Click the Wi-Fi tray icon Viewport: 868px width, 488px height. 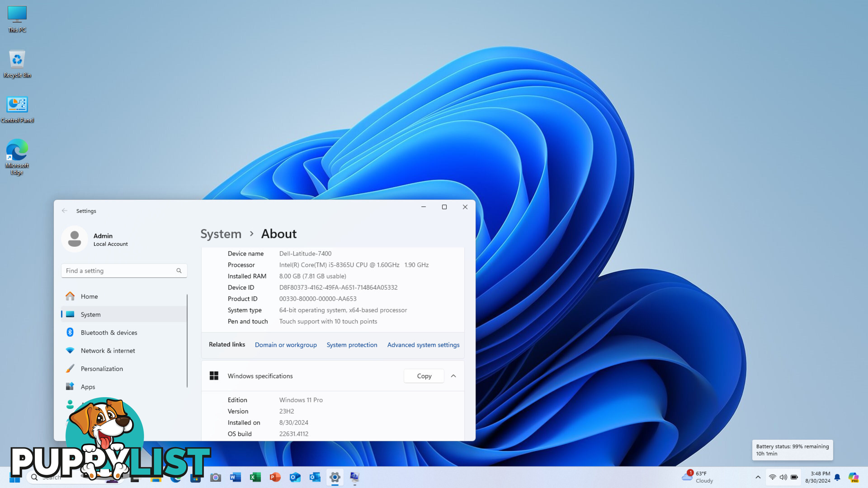pyautogui.click(x=772, y=477)
